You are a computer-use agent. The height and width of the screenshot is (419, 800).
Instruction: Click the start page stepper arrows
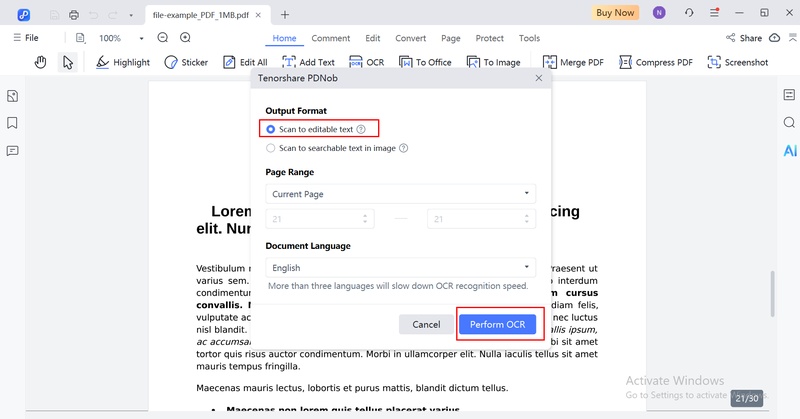[x=365, y=219]
